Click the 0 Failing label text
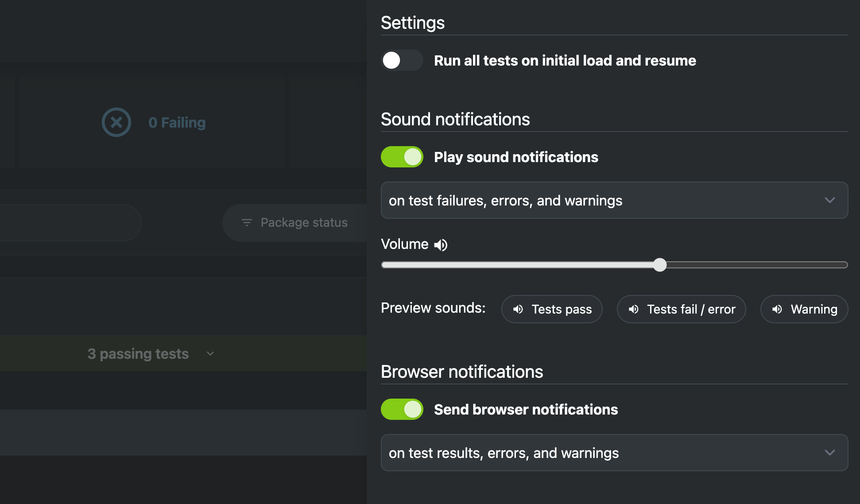860x504 pixels. [x=177, y=123]
